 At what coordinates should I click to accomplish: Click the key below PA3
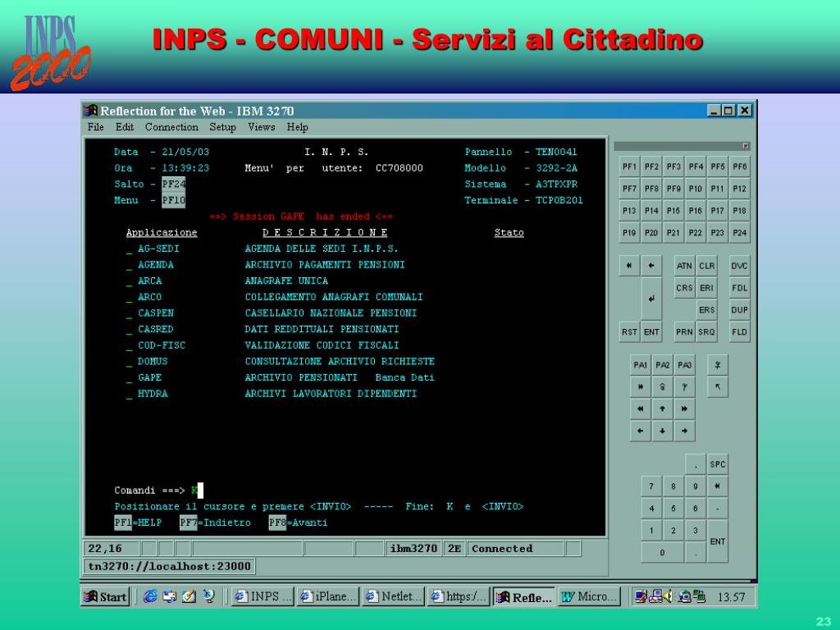(684, 387)
